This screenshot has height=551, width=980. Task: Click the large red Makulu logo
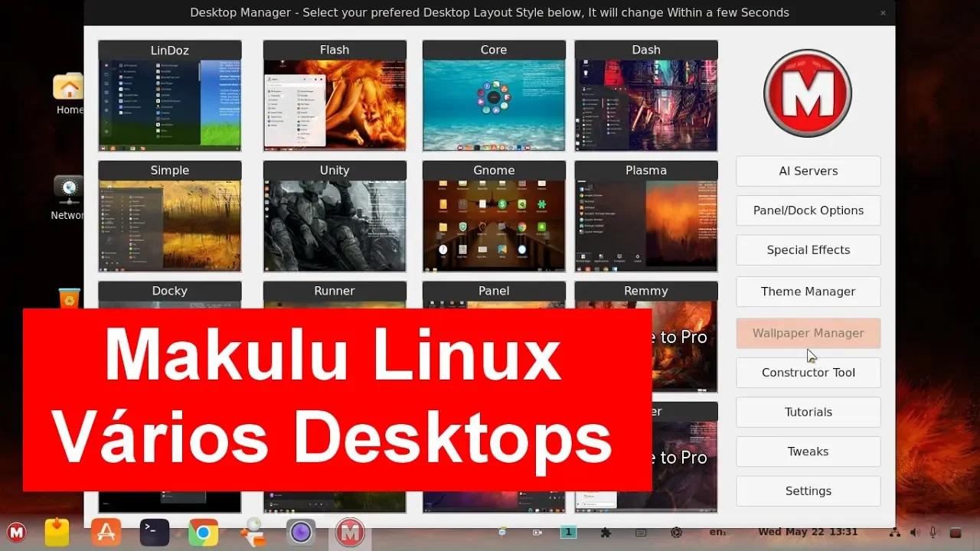point(808,93)
